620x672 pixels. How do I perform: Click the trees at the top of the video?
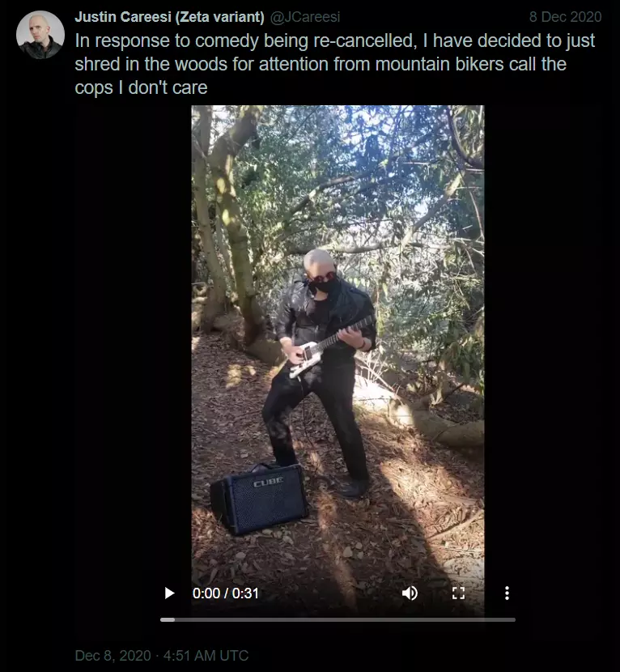[x=338, y=172]
